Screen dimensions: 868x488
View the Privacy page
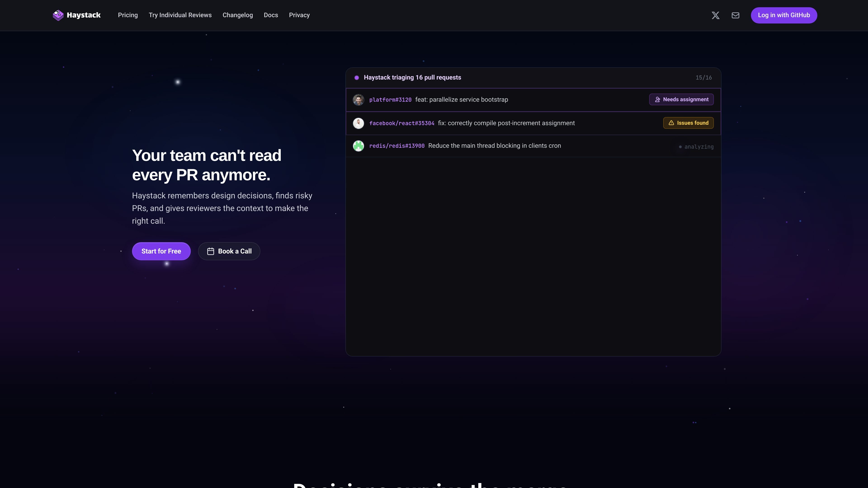coord(299,15)
